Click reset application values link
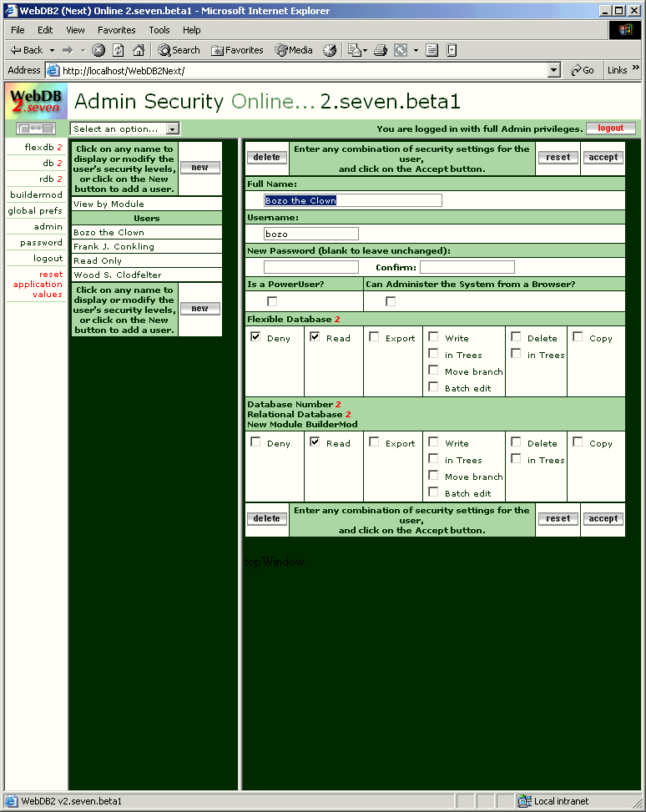This screenshot has height=812, width=646. [x=38, y=284]
